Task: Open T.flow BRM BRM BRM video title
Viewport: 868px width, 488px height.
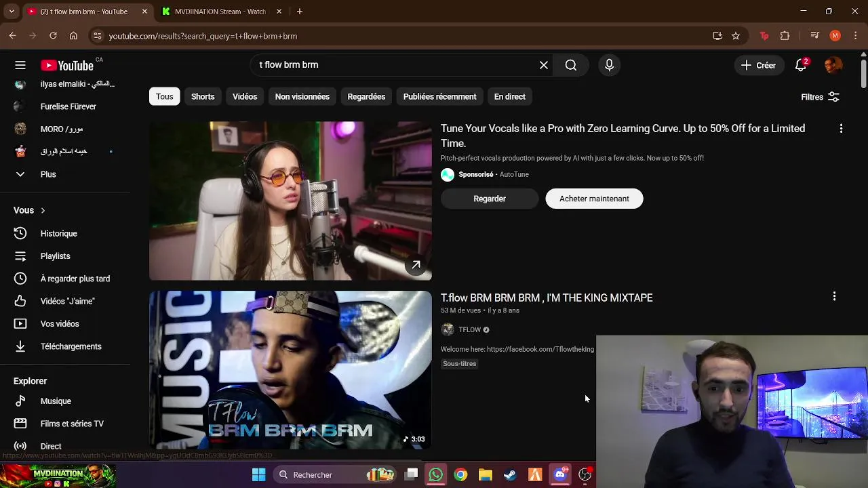Action: pyautogui.click(x=547, y=298)
